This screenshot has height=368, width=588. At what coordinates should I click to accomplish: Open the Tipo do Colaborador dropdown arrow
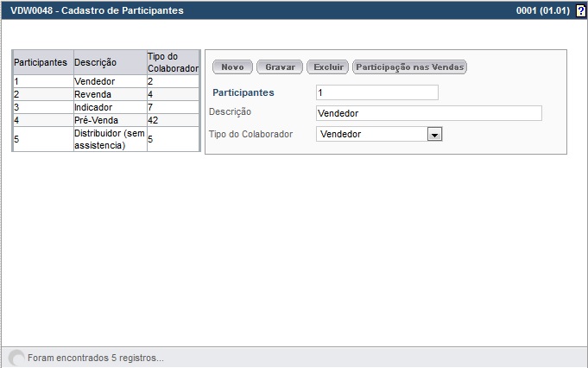[434, 134]
